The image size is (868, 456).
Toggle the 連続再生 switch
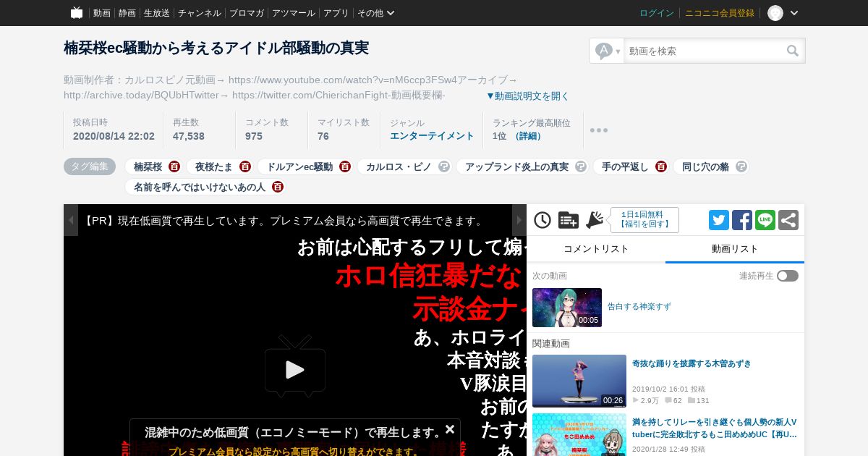point(788,276)
